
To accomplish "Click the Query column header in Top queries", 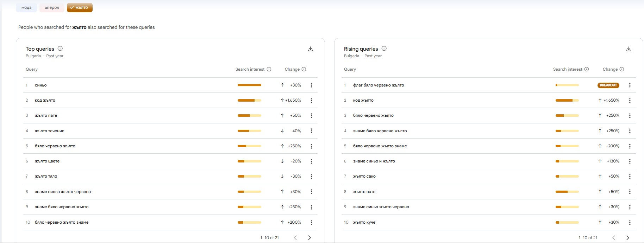I will (x=32, y=69).
